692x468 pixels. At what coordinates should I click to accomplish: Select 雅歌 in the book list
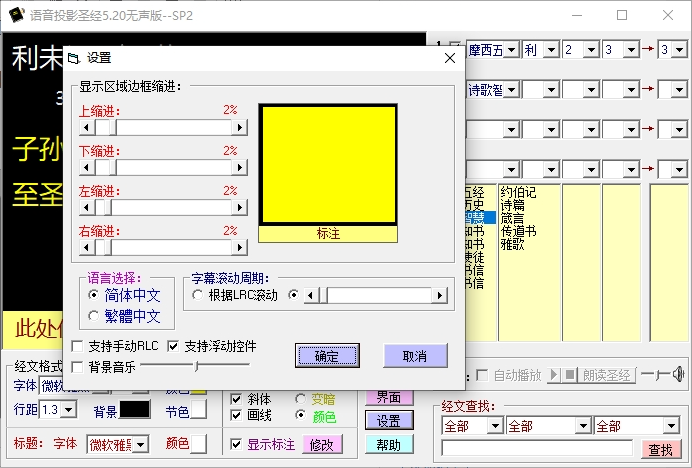pyautogui.click(x=513, y=244)
